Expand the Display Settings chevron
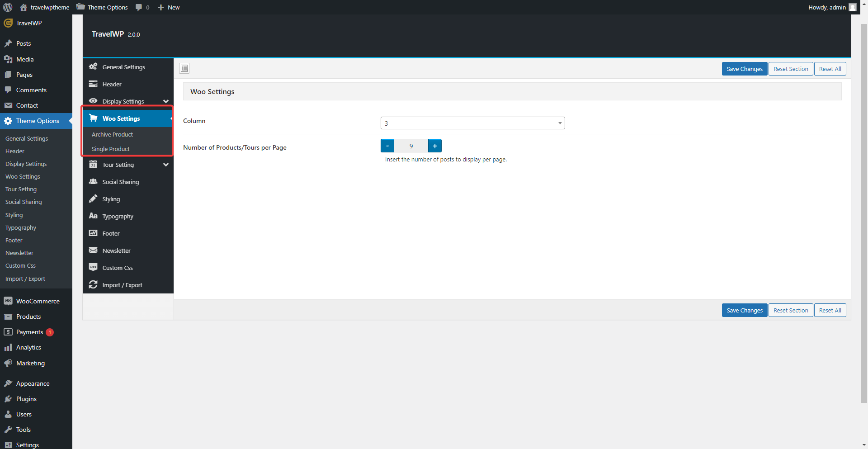The image size is (868, 449). [x=166, y=101]
